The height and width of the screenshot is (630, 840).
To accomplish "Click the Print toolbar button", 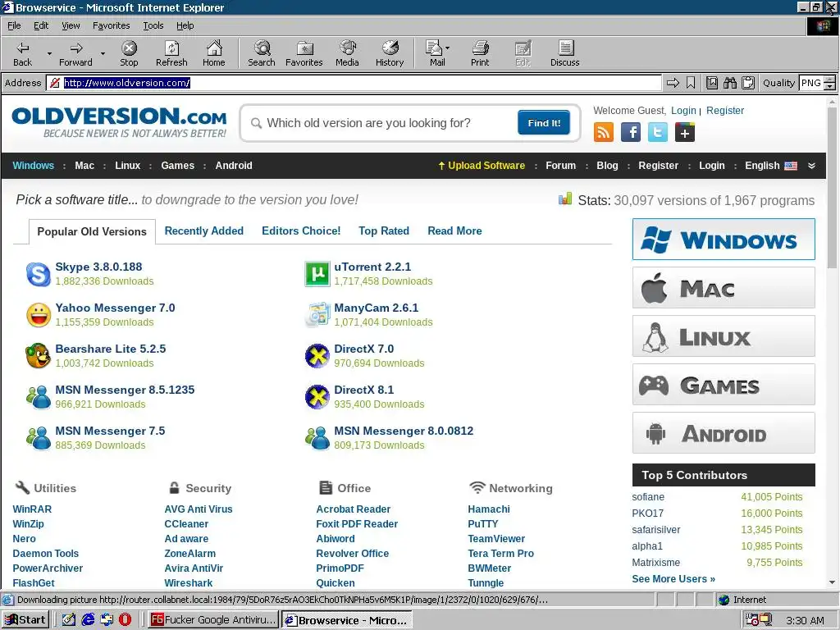I will pyautogui.click(x=480, y=53).
